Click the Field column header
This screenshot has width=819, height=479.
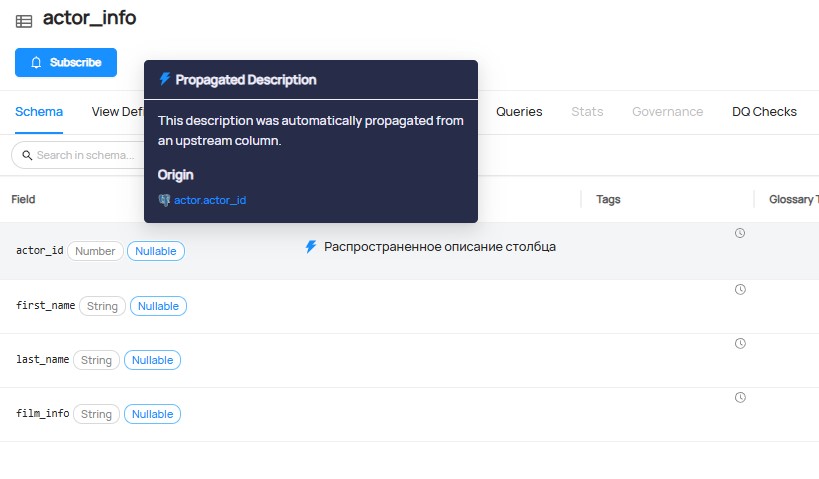click(x=23, y=199)
